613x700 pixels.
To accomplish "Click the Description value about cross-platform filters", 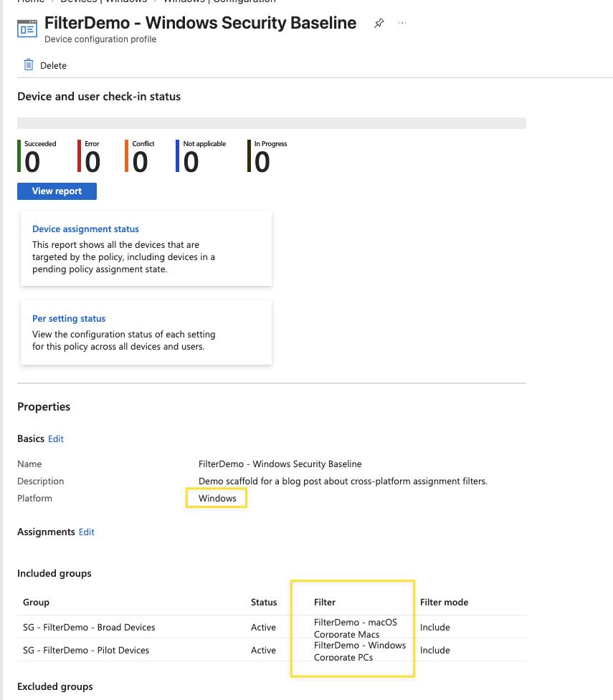I will (343, 481).
